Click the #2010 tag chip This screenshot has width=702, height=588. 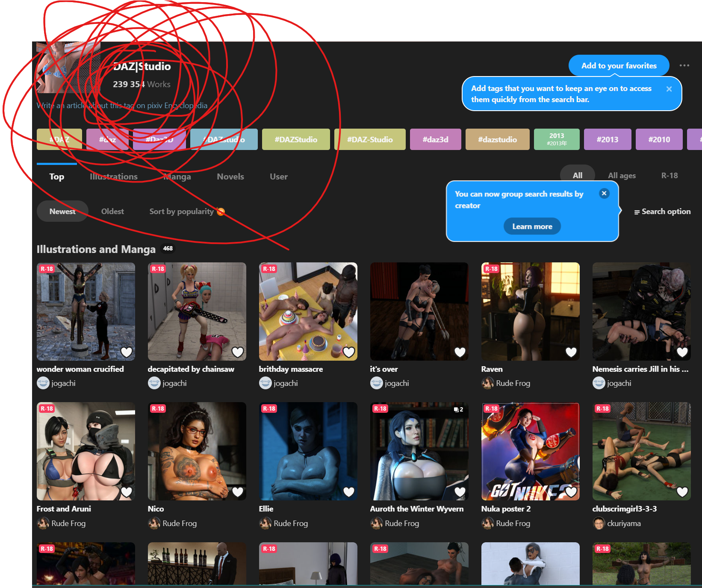[659, 139]
